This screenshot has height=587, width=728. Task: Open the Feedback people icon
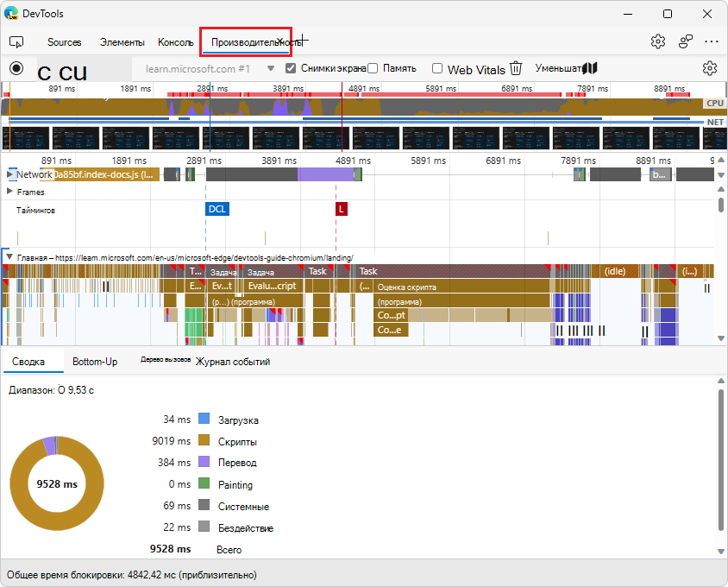[685, 41]
